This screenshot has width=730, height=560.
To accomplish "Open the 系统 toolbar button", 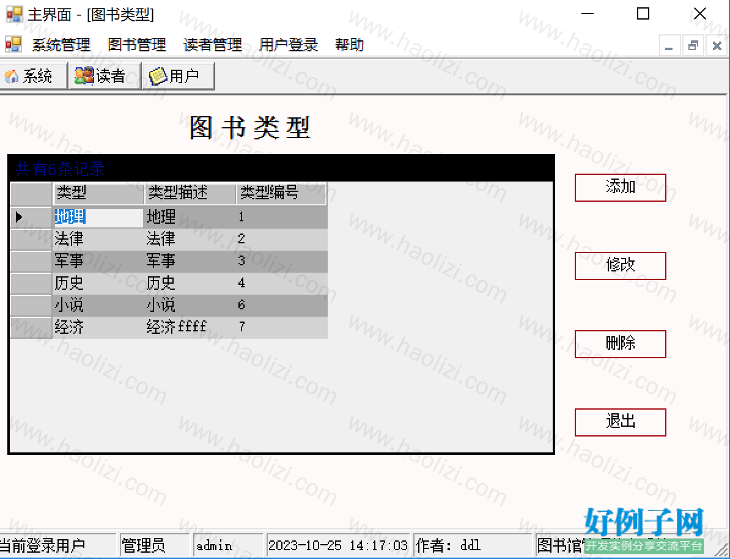I will (33, 76).
